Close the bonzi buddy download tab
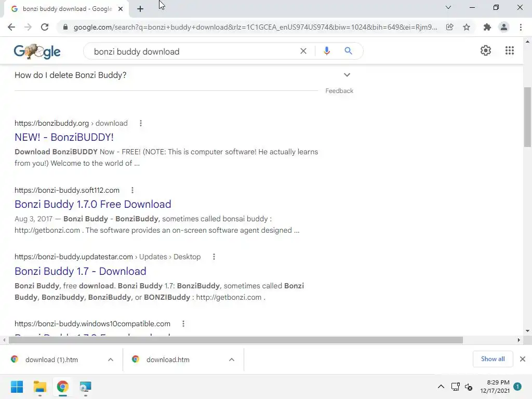Viewport: 532px width, 399px height. 121,9
